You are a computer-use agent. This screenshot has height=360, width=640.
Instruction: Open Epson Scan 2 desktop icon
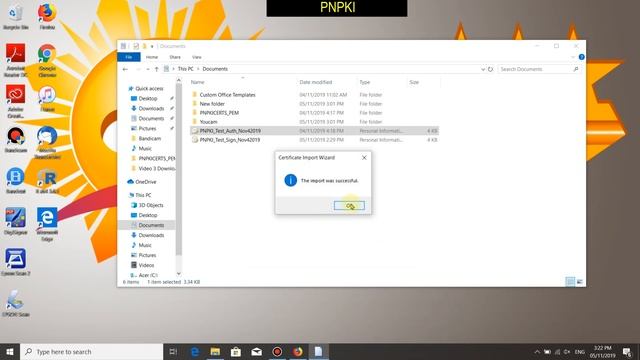16,262
